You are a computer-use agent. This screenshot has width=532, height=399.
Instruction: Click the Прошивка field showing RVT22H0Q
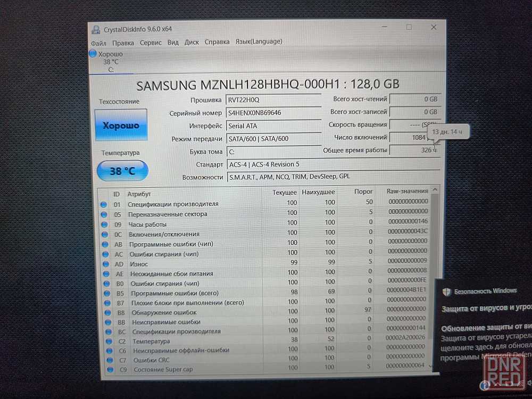tap(272, 100)
